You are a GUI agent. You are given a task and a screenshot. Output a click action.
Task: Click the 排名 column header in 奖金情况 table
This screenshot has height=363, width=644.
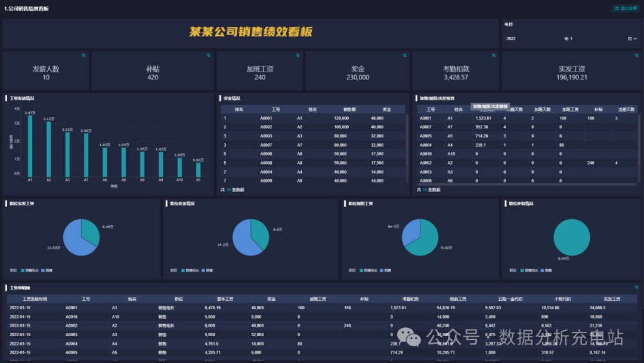tap(239, 109)
